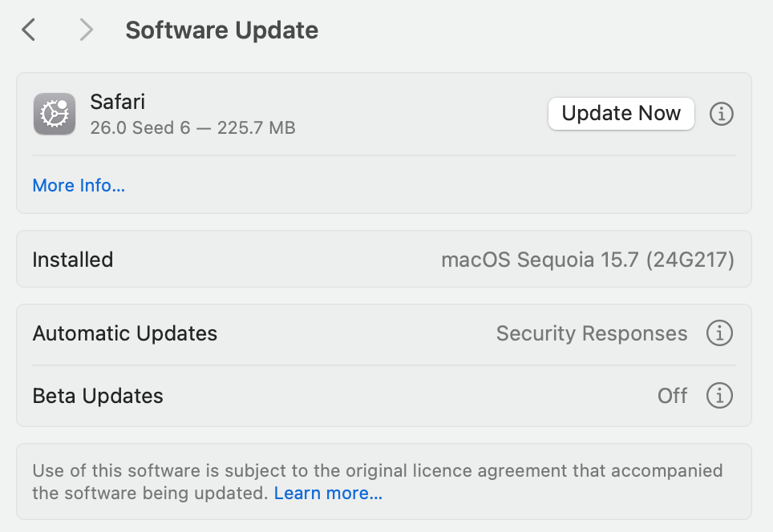The image size is (773, 532).
Task: Click the Software Update page title
Action: click(222, 30)
